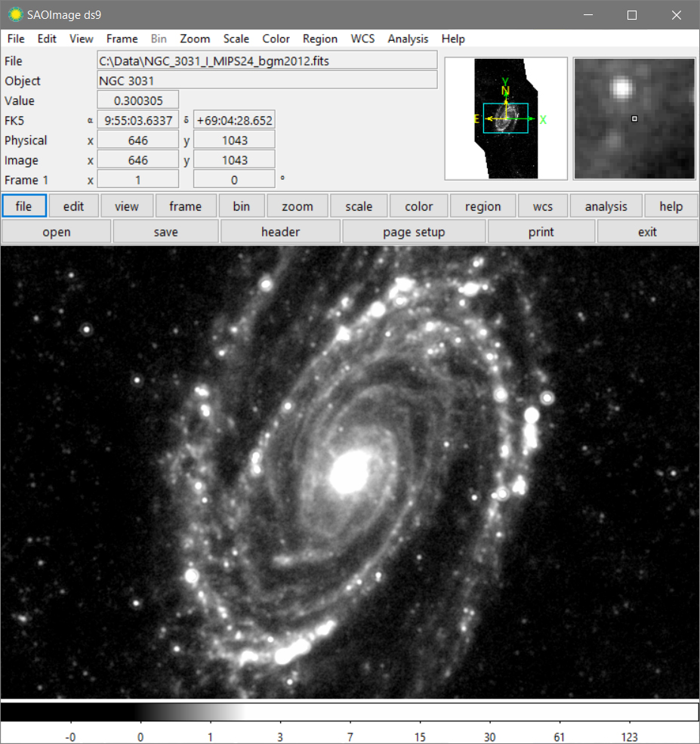
Task: Switch to the 'region' button bar category
Action: tap(483, 206)
